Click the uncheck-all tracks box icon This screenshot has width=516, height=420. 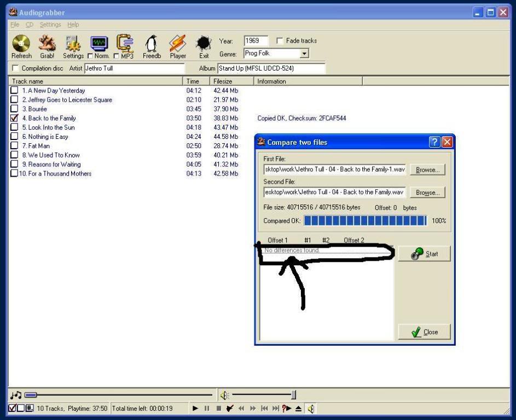point(21,408)
